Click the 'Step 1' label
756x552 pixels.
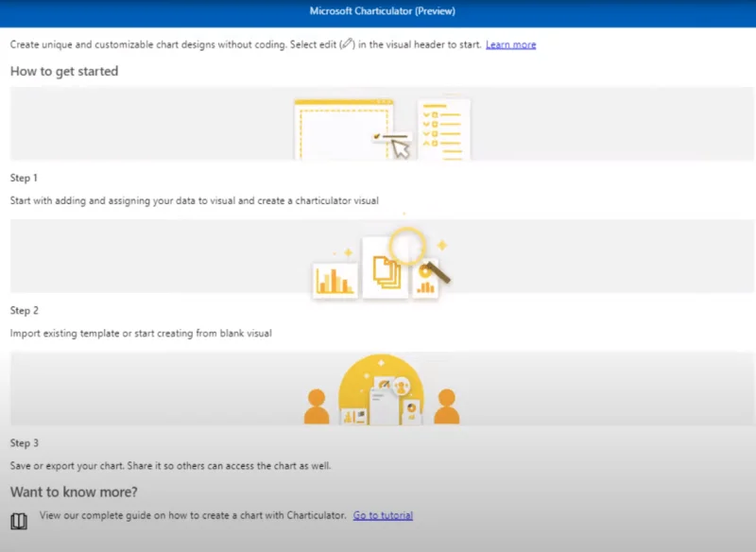pos(24,178)
